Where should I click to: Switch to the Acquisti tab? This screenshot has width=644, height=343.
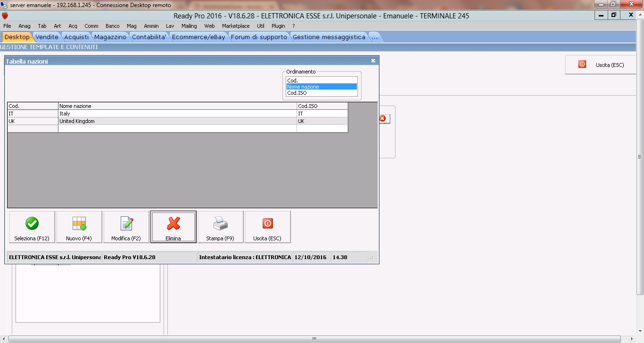(76, 37)
